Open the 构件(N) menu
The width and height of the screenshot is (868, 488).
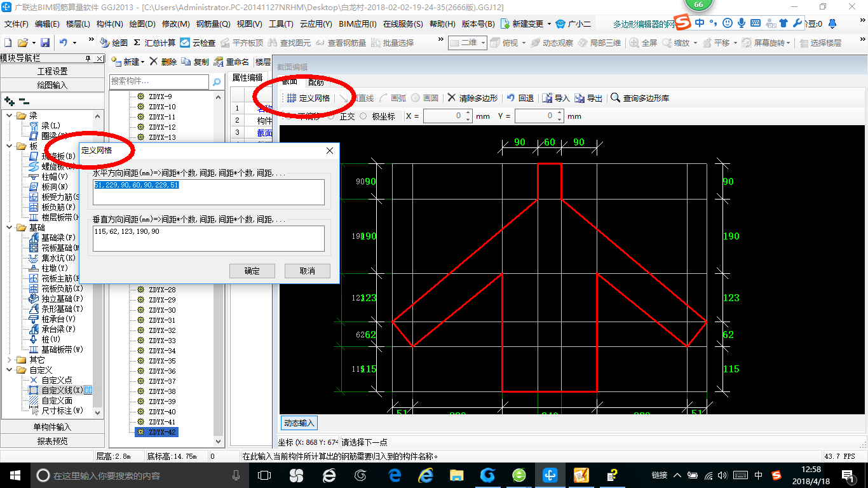[x=109, y=24]
